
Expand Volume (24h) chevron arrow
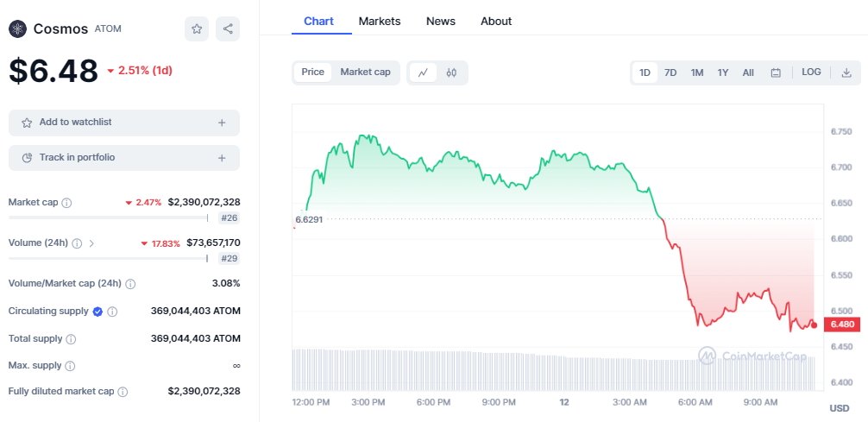click(92, 243)
